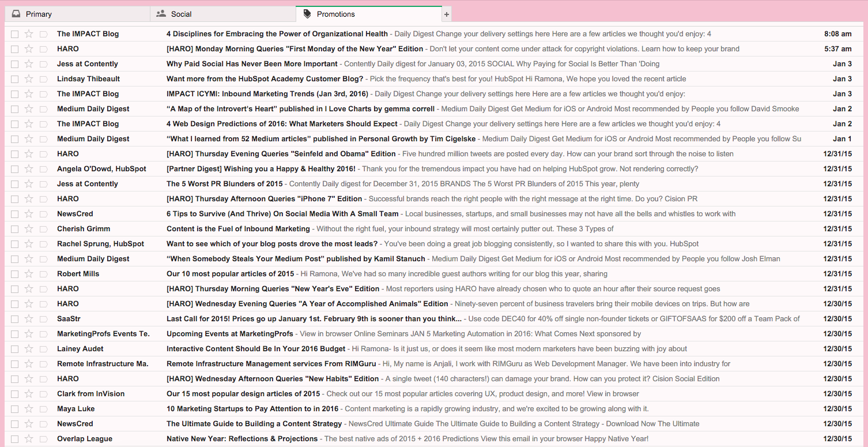
Task: Star the SaaStr Last Call email
Action: click(x=29, y=319)
